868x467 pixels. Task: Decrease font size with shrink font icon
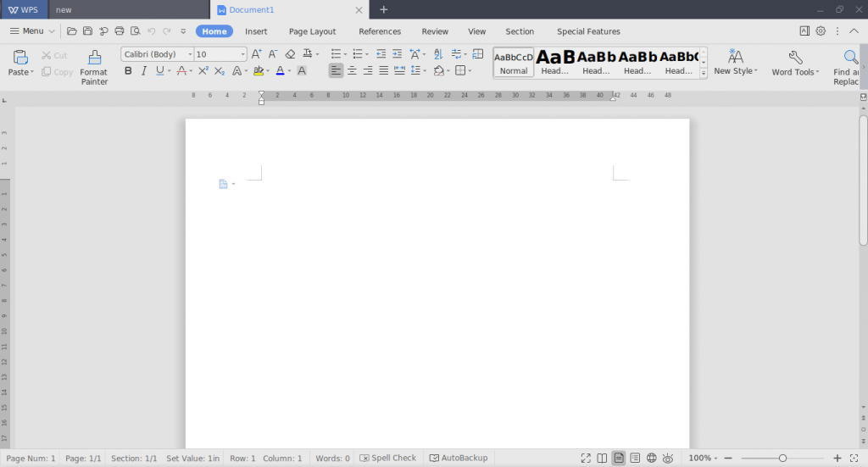[x=273, y=54]
